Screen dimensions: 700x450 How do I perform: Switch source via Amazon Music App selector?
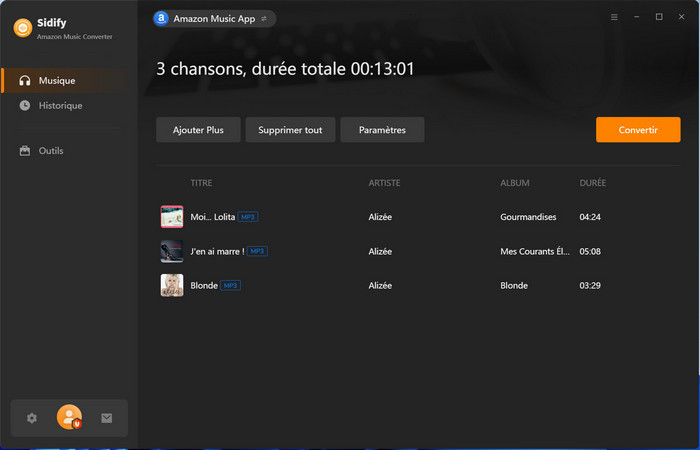[214, 18]
